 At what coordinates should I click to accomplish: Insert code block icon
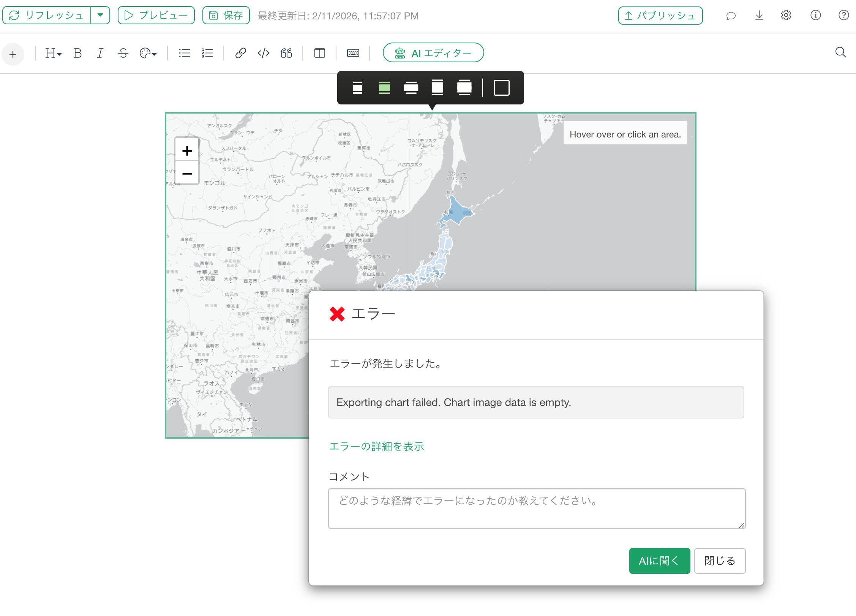tap(263, 53)
